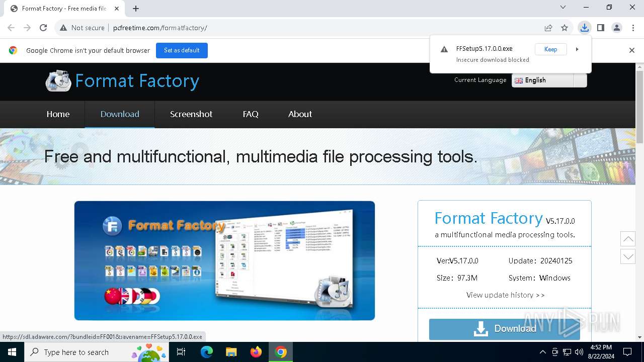644x362 pixels.
Task: Select the Download menu item
Action: 120,114
